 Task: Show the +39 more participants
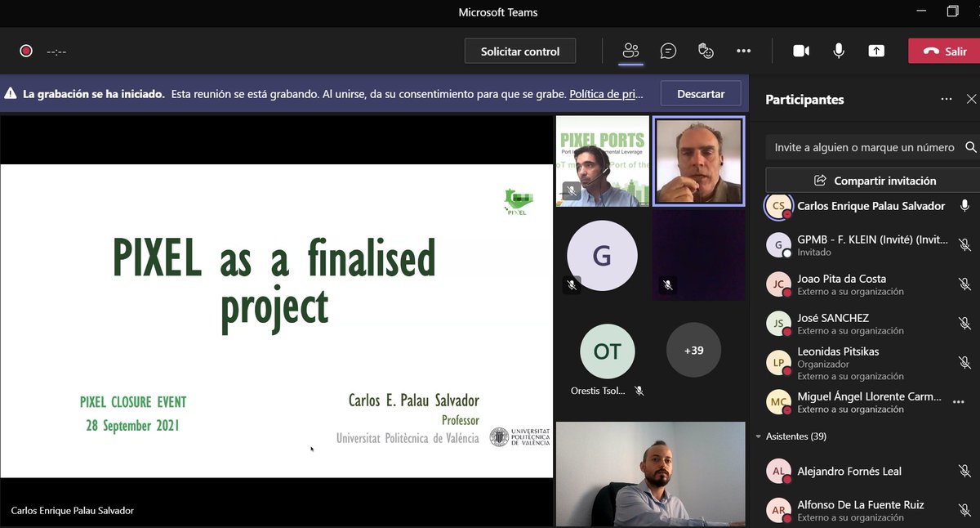(693, 351)
